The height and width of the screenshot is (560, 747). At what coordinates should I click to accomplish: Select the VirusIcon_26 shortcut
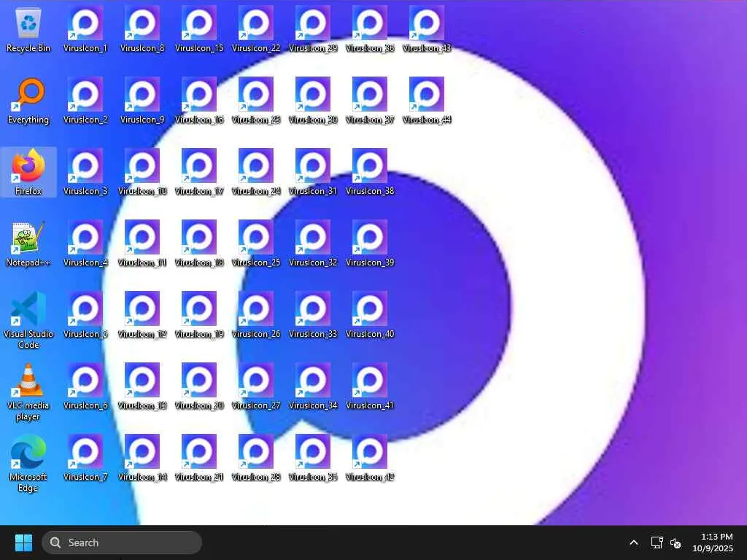256,315
